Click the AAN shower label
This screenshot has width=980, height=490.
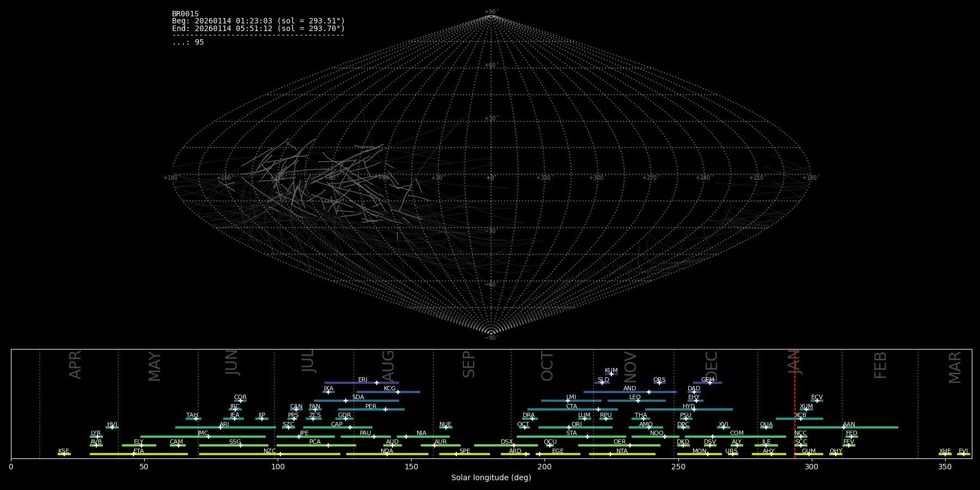point(849,425)
